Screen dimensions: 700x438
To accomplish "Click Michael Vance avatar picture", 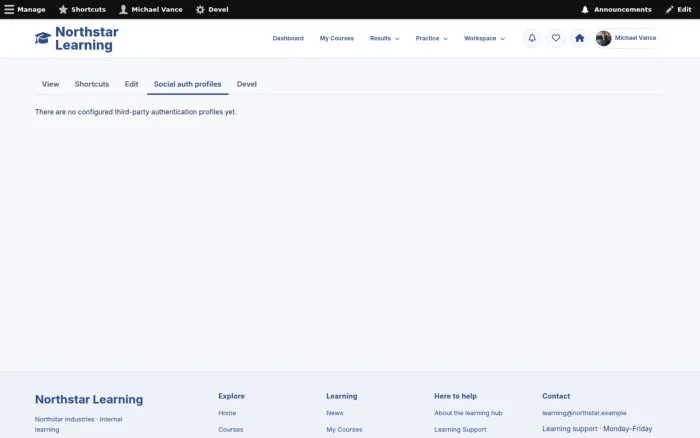I will [x=604, y=38].
